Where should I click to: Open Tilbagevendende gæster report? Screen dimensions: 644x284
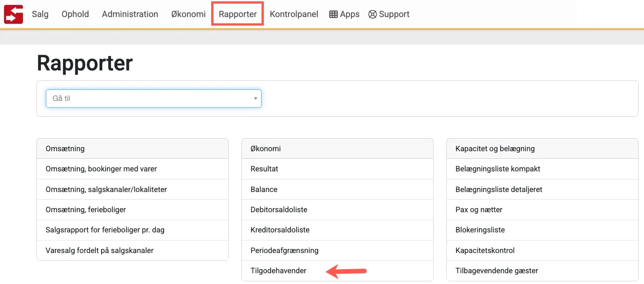coord(542,271)
